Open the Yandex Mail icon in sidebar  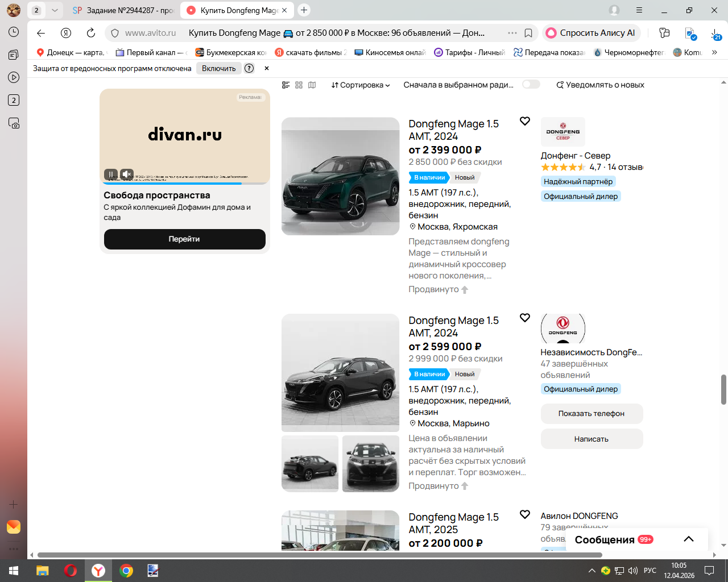point(14,527)
